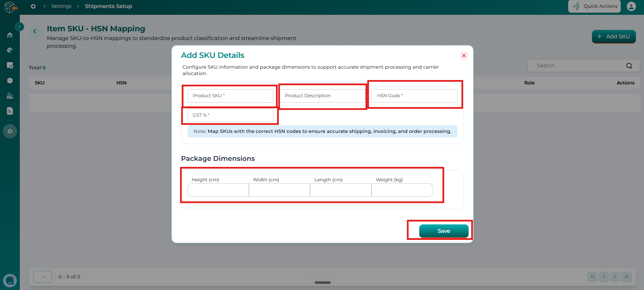This screenshot has height=290, width=644.
Task: Click the Width (cm) input
Action: [x=280, y=190]
